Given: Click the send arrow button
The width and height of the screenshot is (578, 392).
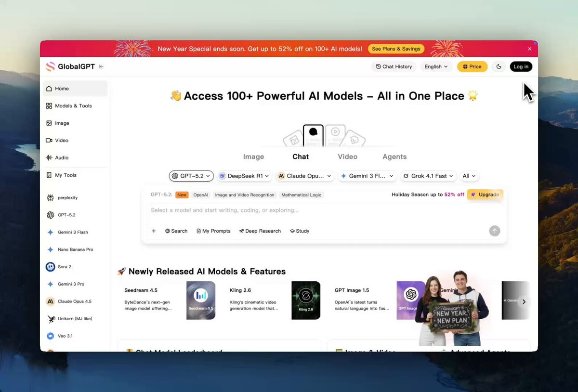Looking at the screenshot, I should [495, 231].
